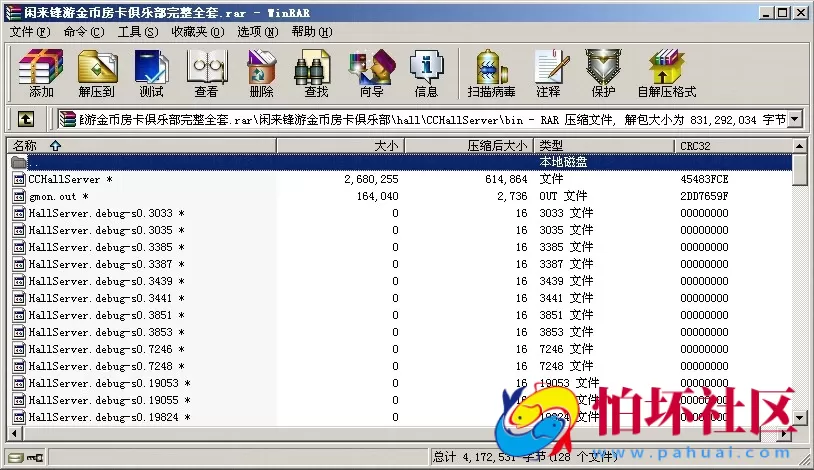Screen dimensions: 814x470
Task: Select HallServer.debug-s0.3851 file
Action: (106, 315)
